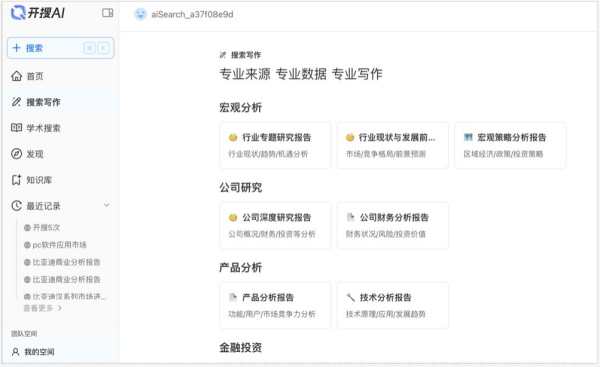Collapse 最近记录 with its chevron
This screenshot has width=600, height=367.
(107, 205)
